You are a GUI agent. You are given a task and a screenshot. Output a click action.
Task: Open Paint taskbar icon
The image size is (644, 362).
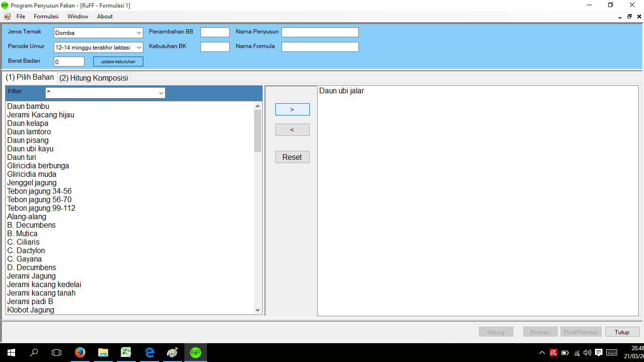(x=172, y=352)
